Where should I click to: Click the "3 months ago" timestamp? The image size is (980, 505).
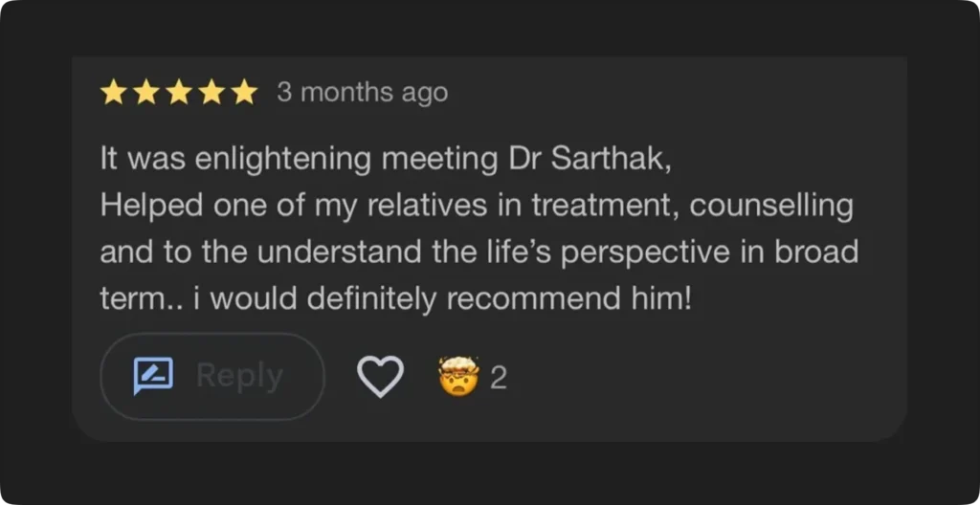362,93
